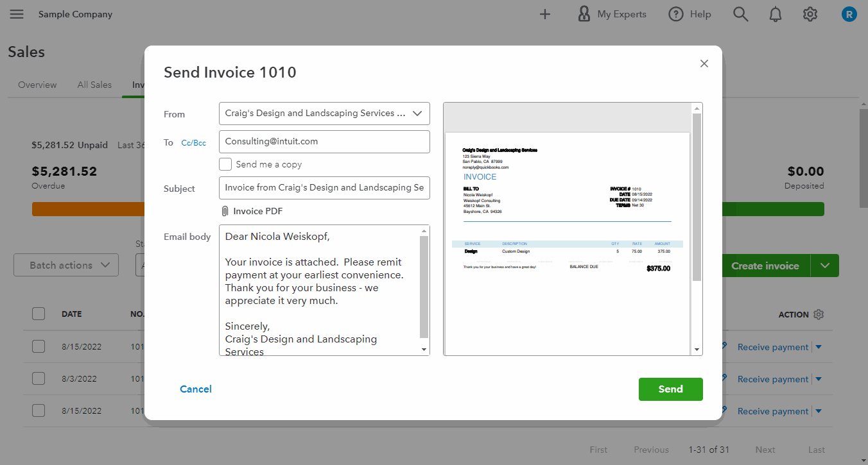This screenshot has height=465, width=868.
Task: Select the first 8/15/2022 invoice row checkbox
Action: coord(39,346)
